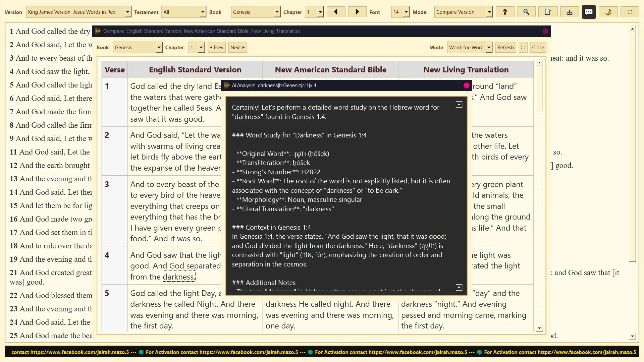Click Strong's Number H2822 line
The image size is (644, 362).
point(276,172)
